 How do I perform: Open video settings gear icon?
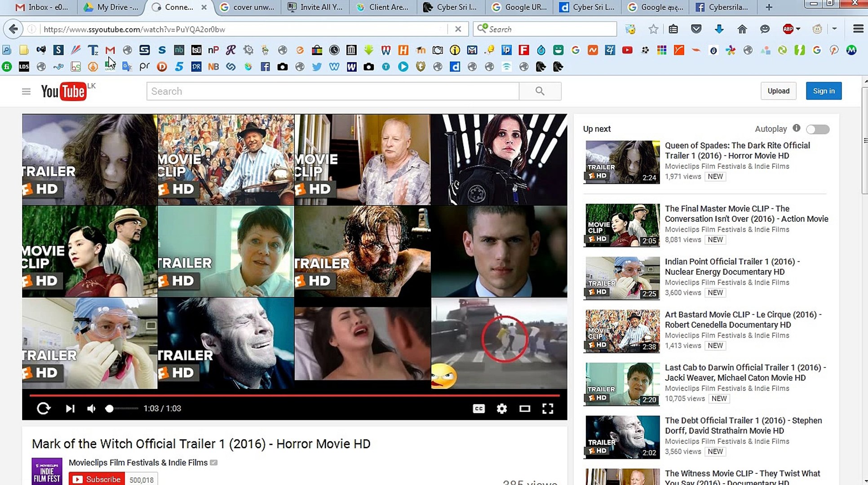tap(502, 408)
